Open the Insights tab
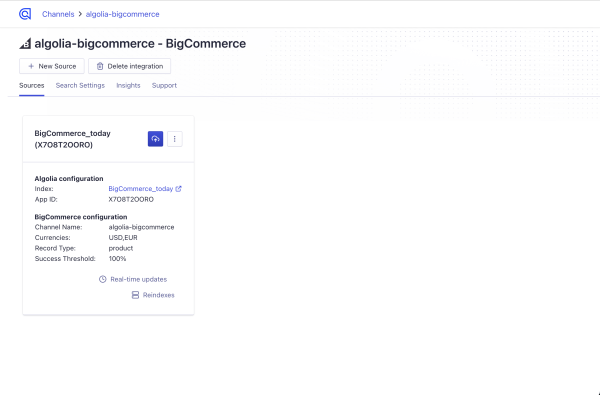The width and height of the screenshot is (600, 395). (128, 85)
